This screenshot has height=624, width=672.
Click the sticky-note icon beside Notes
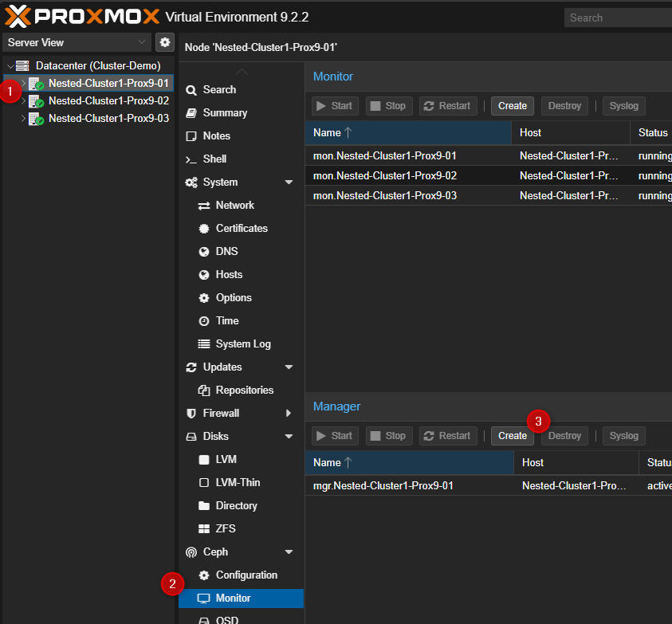coord(191,136)
